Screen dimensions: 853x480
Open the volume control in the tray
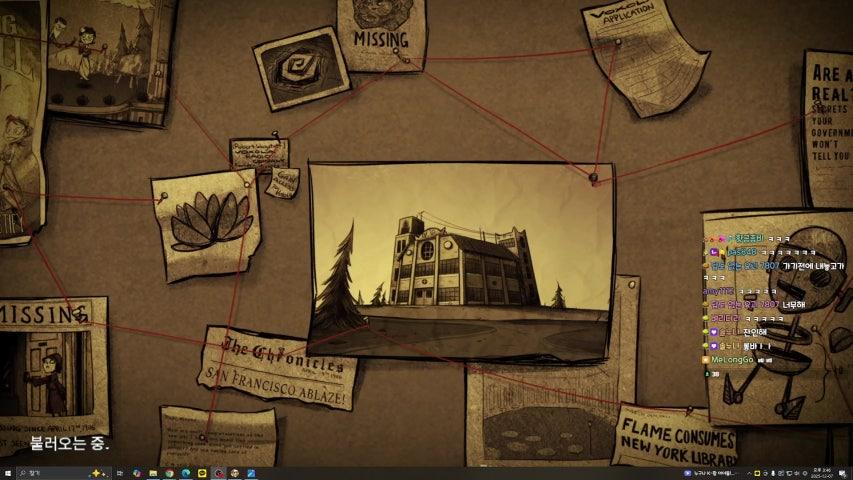(x=795, y=473)
